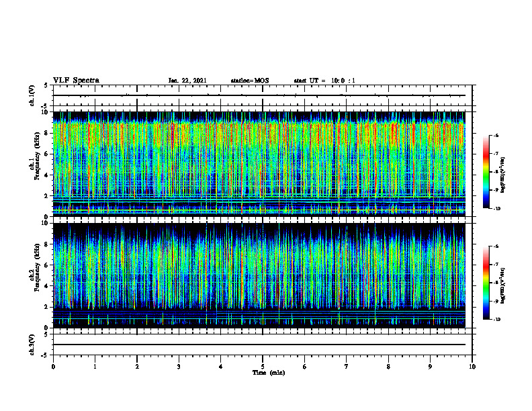Viewport: 532px width, 411px height.
Task: Click time axis tick label '2'
Action: tap(137, 367)
